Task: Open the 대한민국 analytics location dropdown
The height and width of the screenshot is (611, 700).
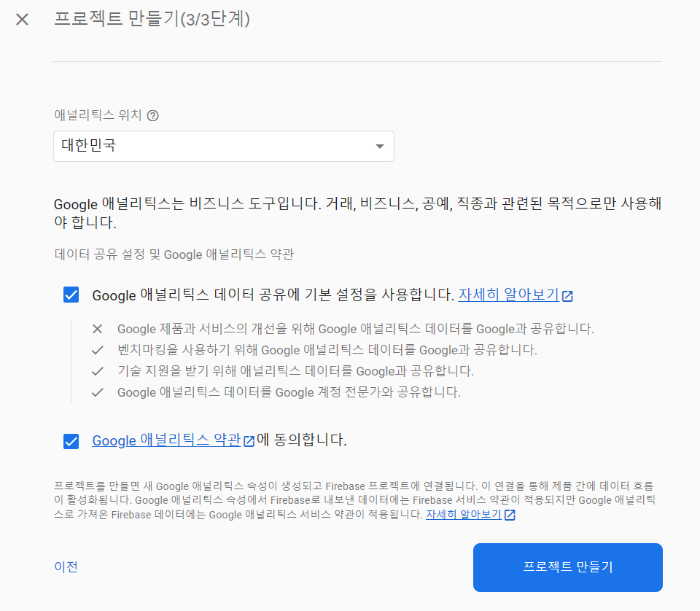Action: point(224,146)
